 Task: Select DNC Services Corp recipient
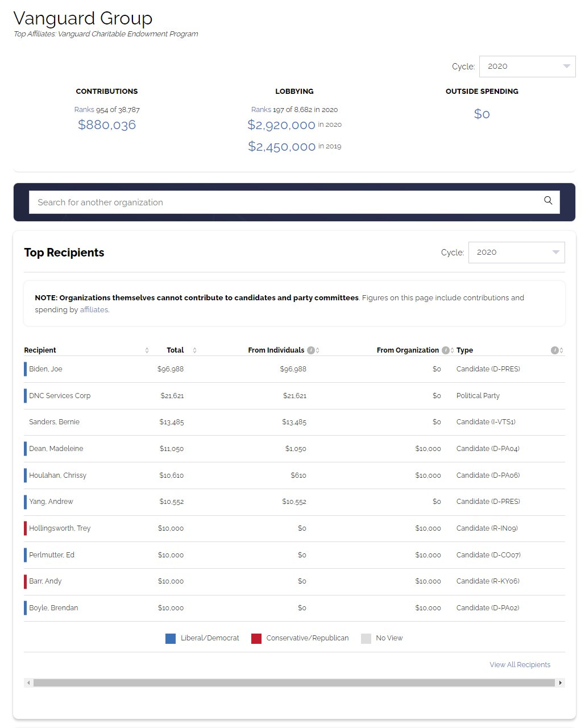60,396
